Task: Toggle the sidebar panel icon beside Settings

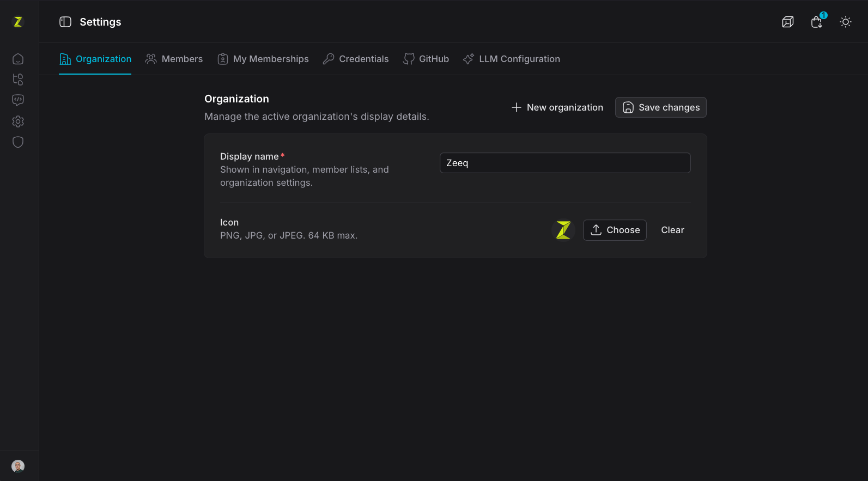Action: coord(65,22)
